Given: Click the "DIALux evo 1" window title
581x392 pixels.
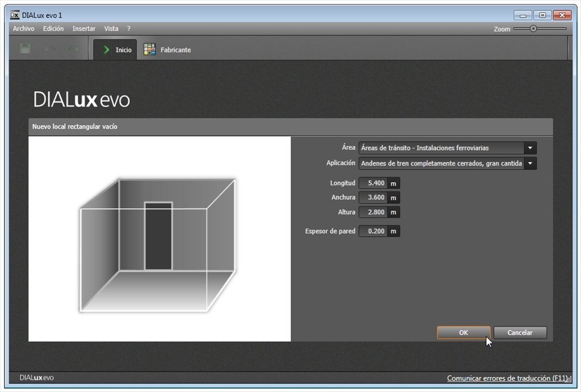Looking at the screenshot, I should (42, 15).
